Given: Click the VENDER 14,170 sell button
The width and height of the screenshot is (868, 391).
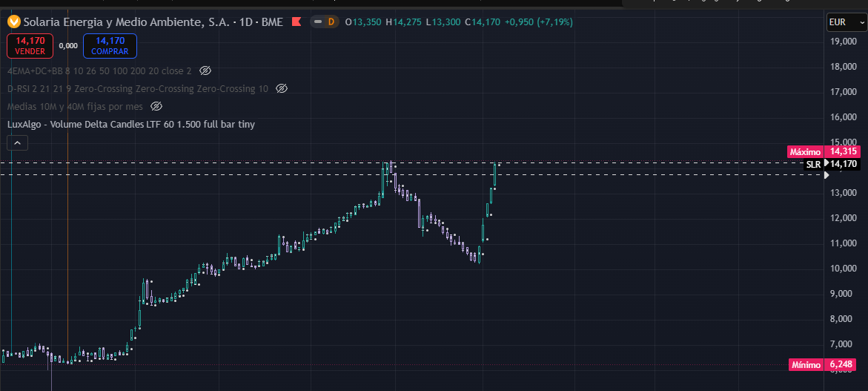Looking at the screenshot, I should [30, 46].
